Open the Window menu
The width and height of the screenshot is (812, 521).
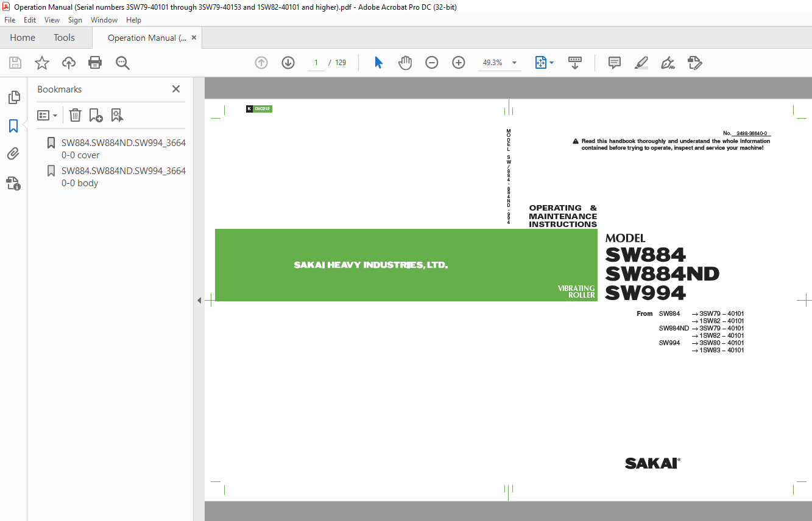coord(104,20)
